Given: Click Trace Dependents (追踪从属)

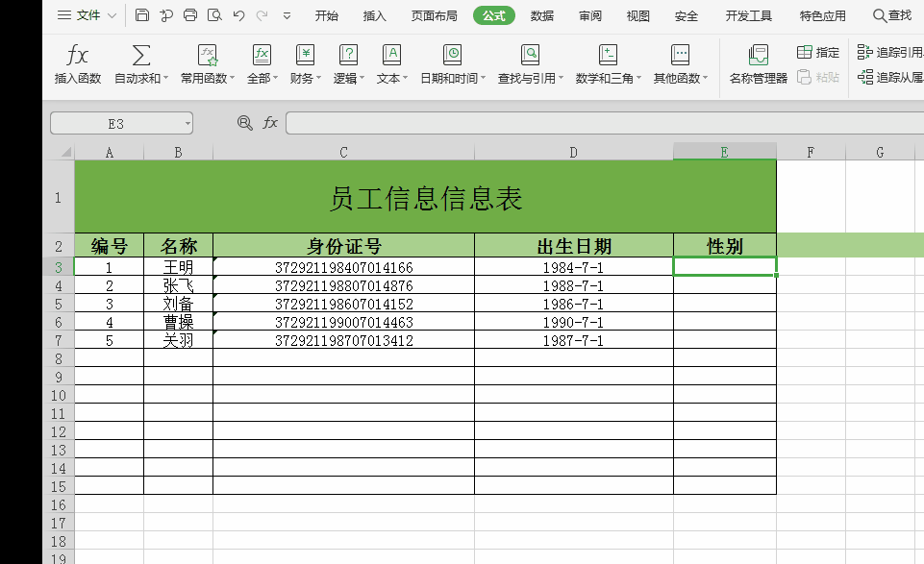Looking at the screenshot, I should (x=889, y=77).
